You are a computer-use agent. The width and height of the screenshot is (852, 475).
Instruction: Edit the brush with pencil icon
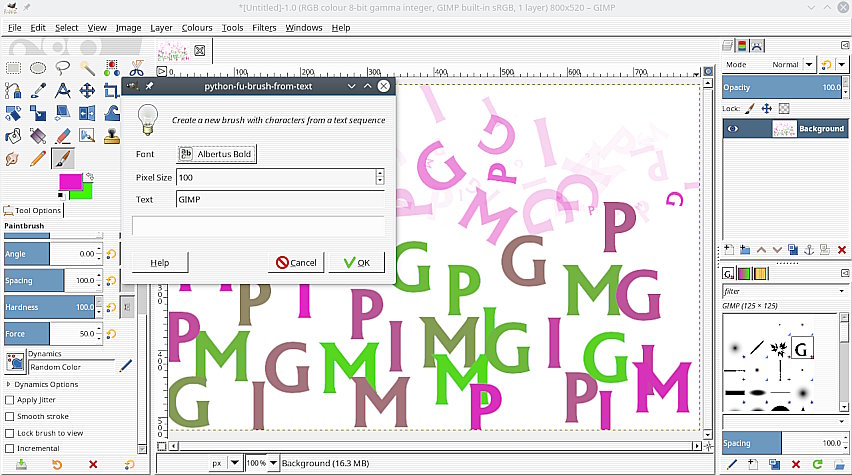(x=732, y=464)
